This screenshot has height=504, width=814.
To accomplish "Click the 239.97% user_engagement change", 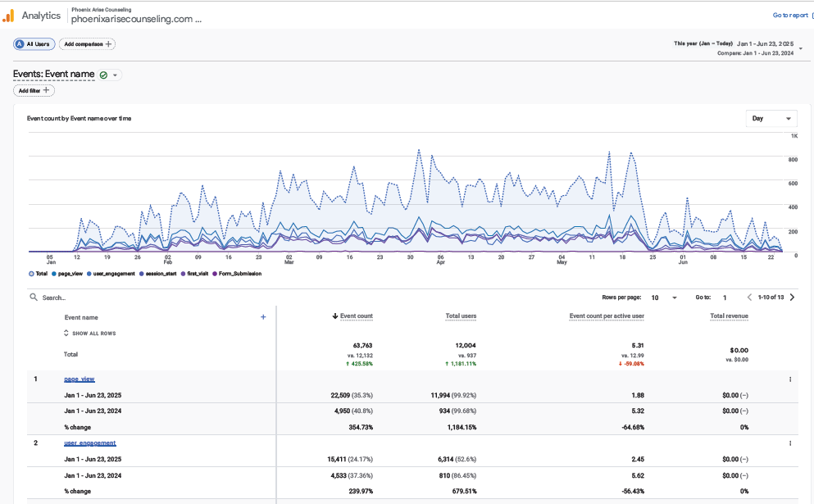I will click(x=361, y=492).
